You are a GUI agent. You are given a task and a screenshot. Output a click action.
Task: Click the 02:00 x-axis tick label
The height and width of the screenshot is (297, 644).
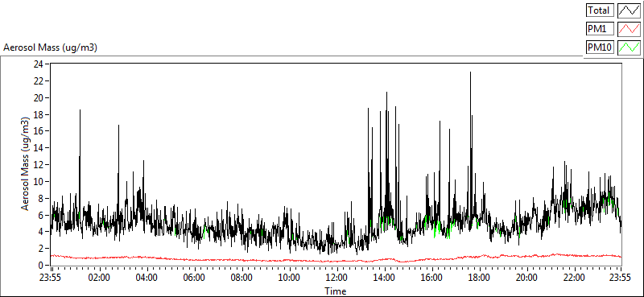[98, 277]
